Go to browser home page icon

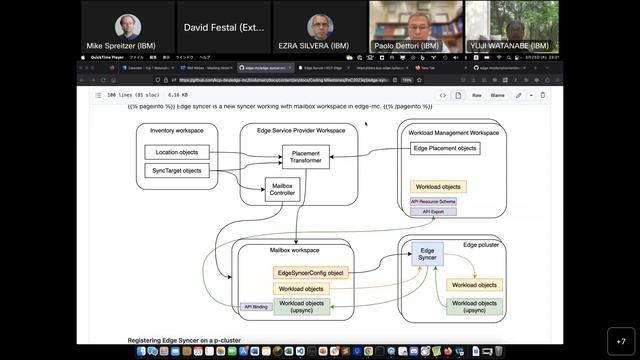click(x=114, y=80)
